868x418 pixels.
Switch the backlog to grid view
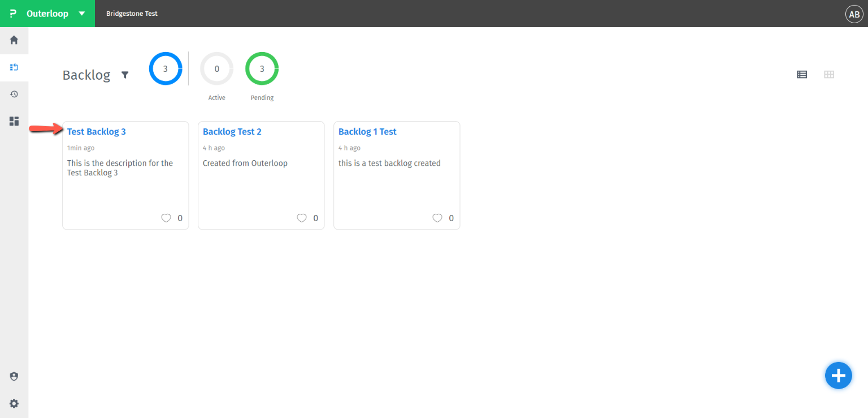pos(828,74)
